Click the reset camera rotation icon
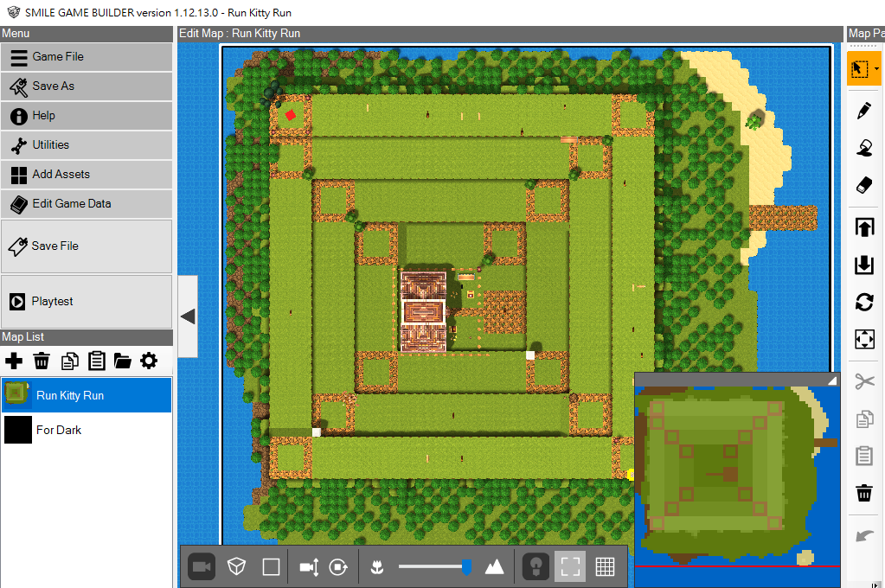 coord(338,566)
